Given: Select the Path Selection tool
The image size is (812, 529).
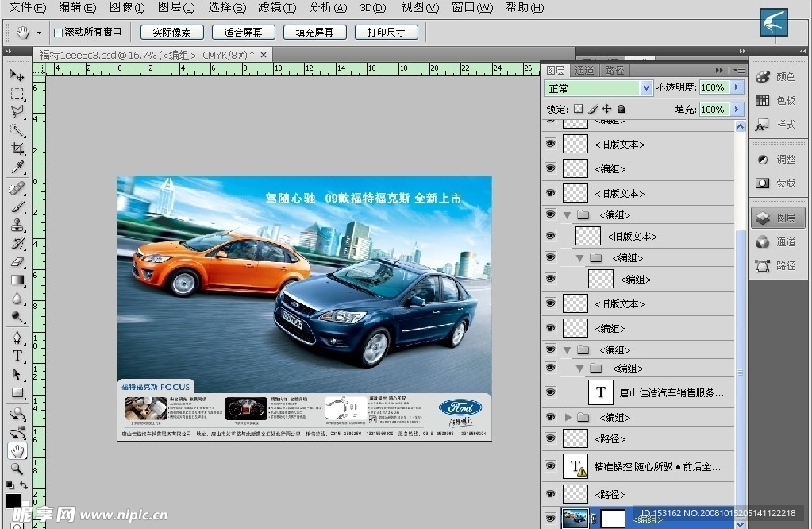Looking at the screenshot, I should coord(17,374).
